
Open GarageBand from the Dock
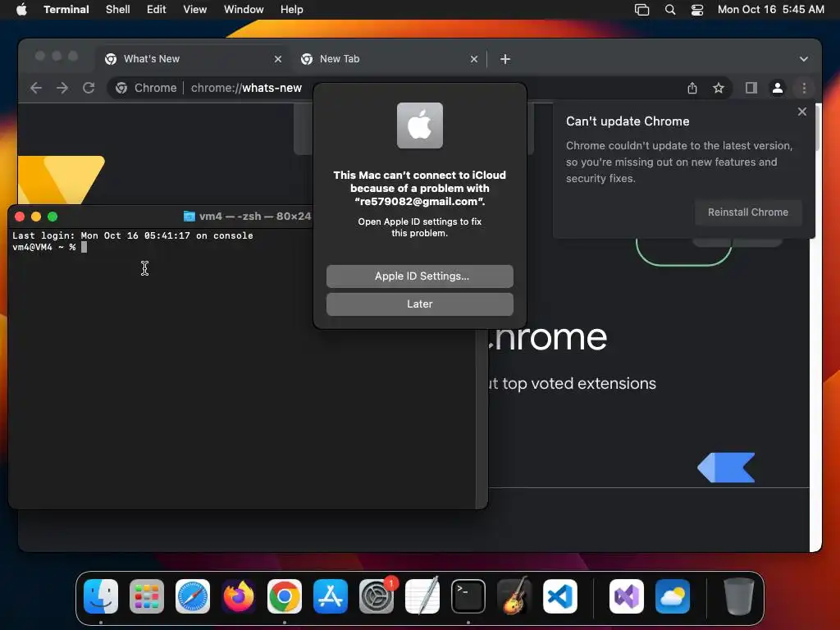[x=514, y=596]
